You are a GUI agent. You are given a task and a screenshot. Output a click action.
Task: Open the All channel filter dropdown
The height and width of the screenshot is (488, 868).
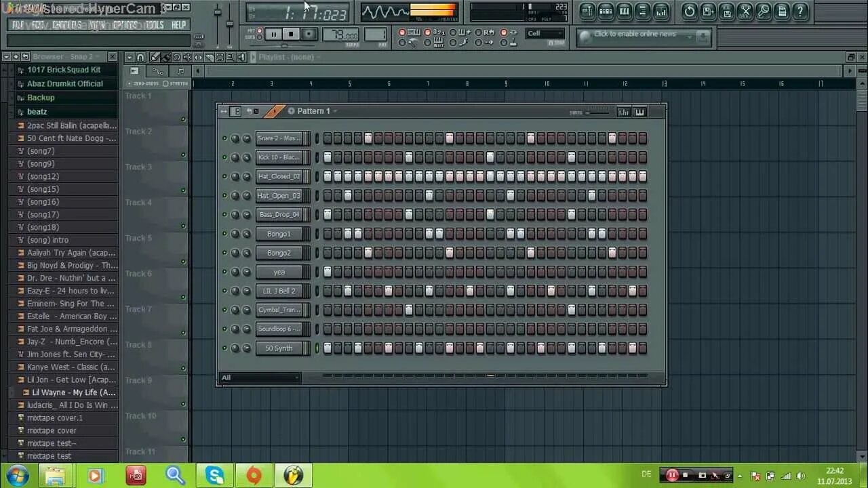pyautogui.click(x=260, y=378)
